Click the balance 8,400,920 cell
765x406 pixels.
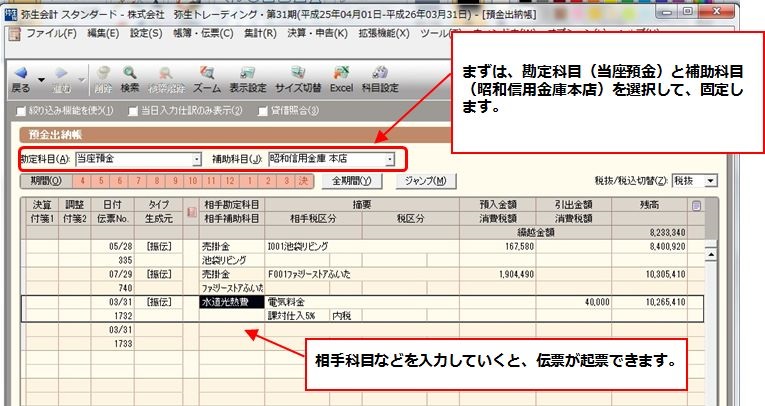pyautogui.click(x=649, y=246)
